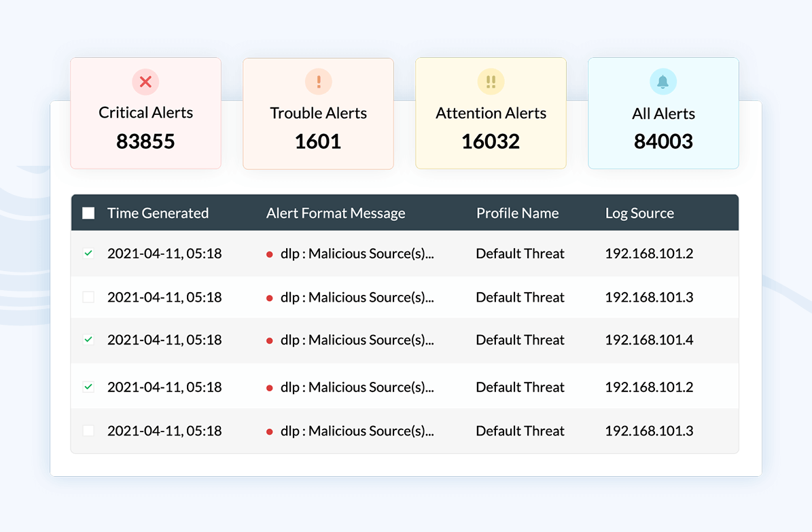Click the Alert Format Message column header
Screen dimensions: 812x532
click(x=336, y=213)
